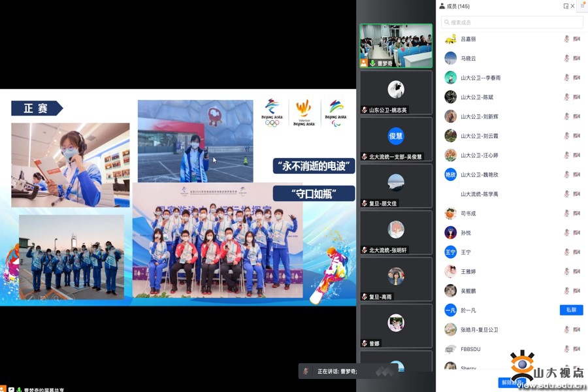Image resolution: width=588 pixels, height=392 pixels.
Task: Select 曹梦奇 speaker video thumbnail
Action: 396,46
